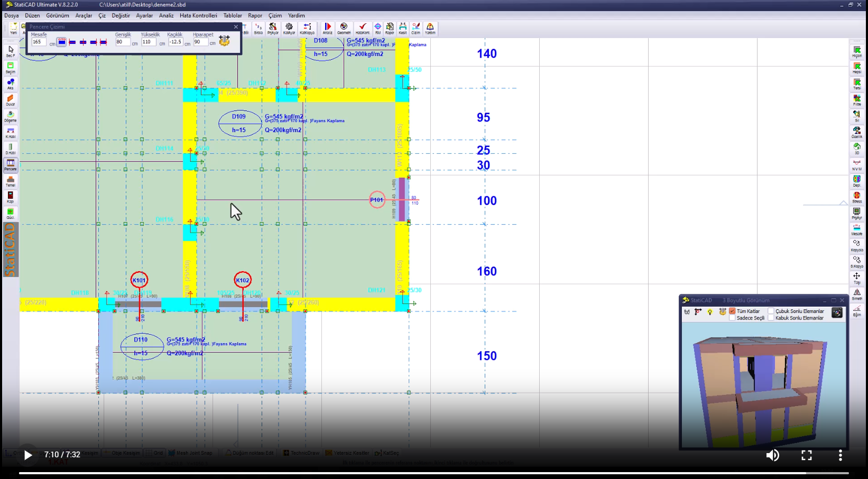Select the Temel foundation tool

(x=10, y=181)
